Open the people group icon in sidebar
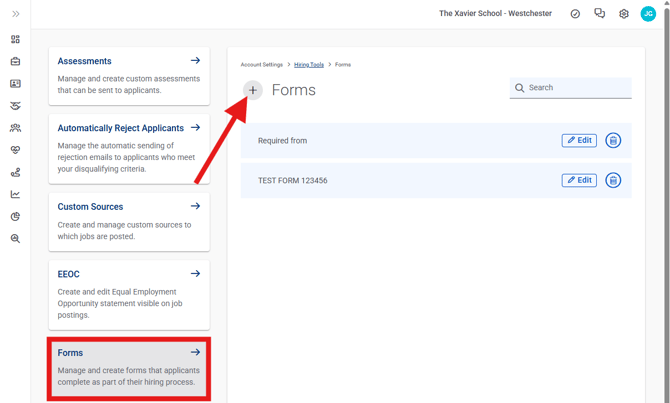The image size is (670, 403). coord(15,128)
